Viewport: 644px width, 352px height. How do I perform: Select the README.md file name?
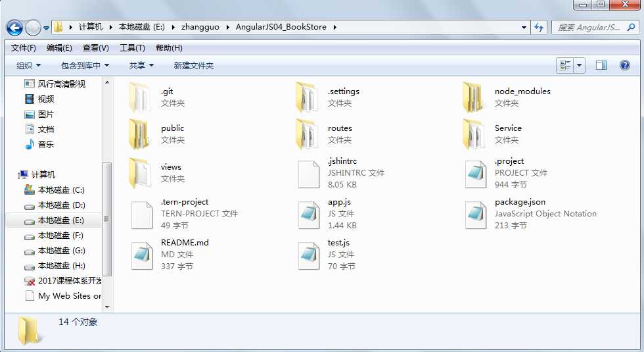coord(185,243)
